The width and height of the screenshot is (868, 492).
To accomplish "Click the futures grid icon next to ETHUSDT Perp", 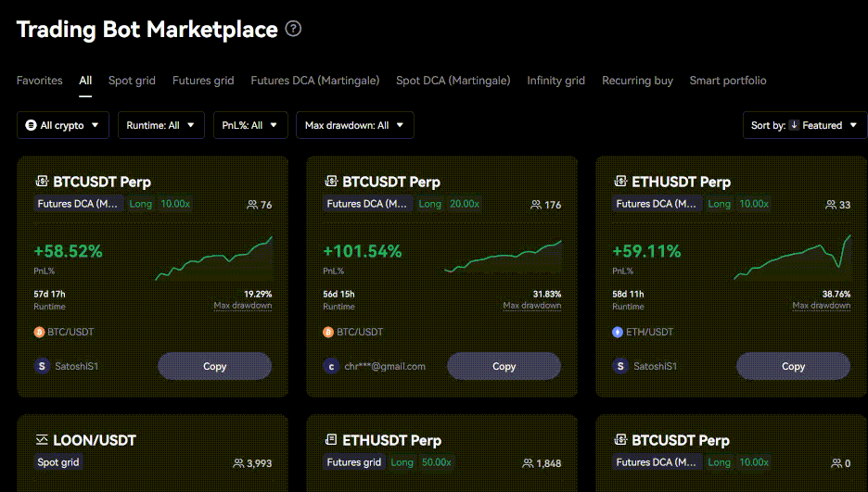I will (331, 439).
